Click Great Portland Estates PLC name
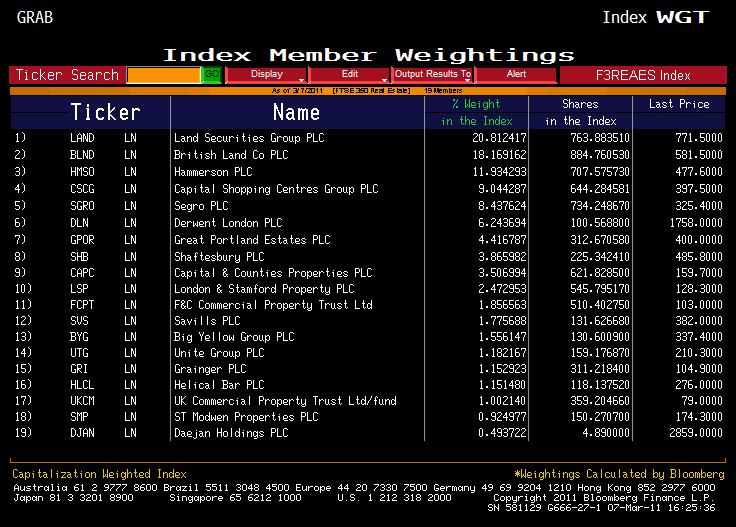The image size is (736, 527). point(252,239)
